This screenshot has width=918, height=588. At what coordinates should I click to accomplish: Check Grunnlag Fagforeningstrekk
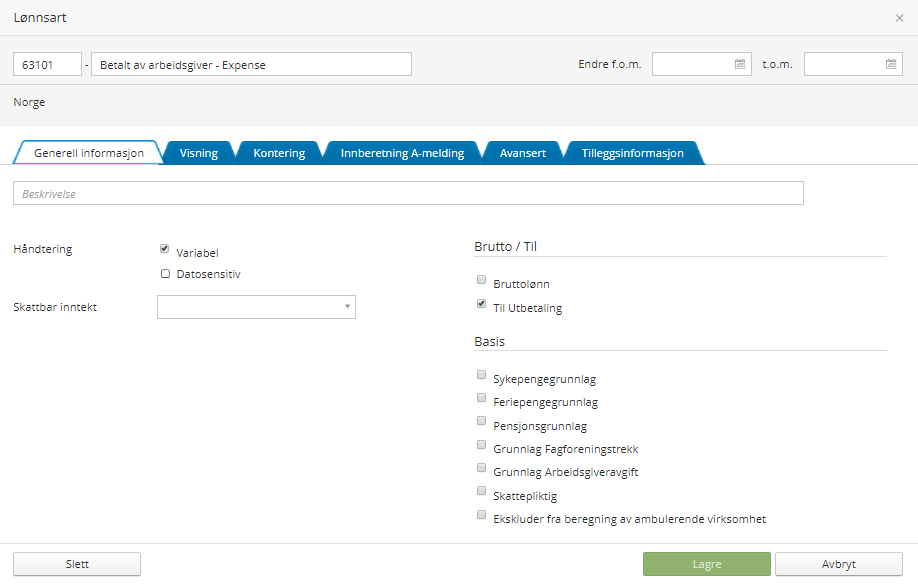pyautogui.click(x=481, y=445)
